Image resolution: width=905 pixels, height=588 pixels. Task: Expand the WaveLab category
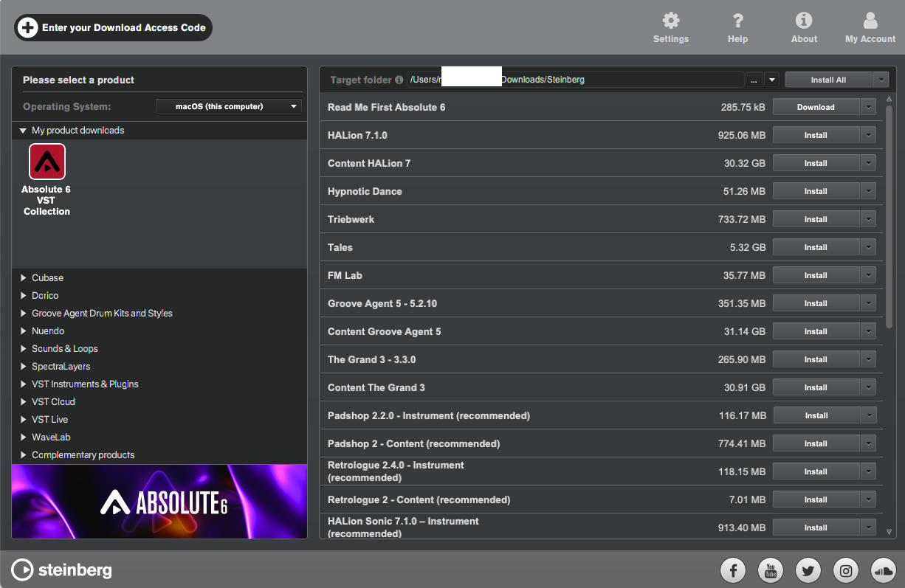tap(24, 437)
